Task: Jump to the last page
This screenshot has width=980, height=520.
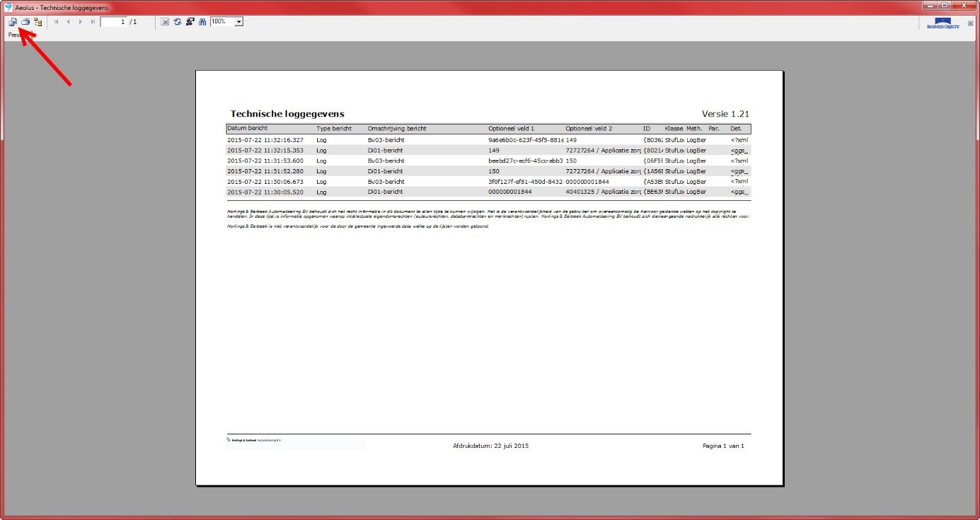Action: (93, 22)
